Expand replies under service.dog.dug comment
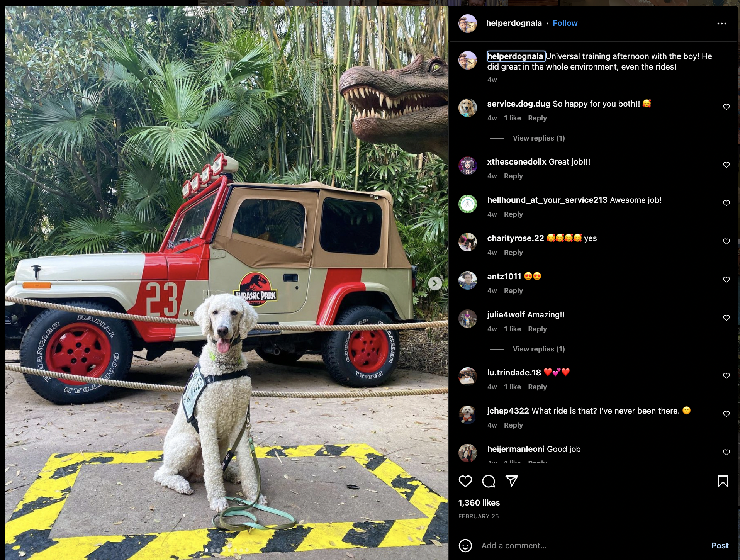 pos(539,138)
